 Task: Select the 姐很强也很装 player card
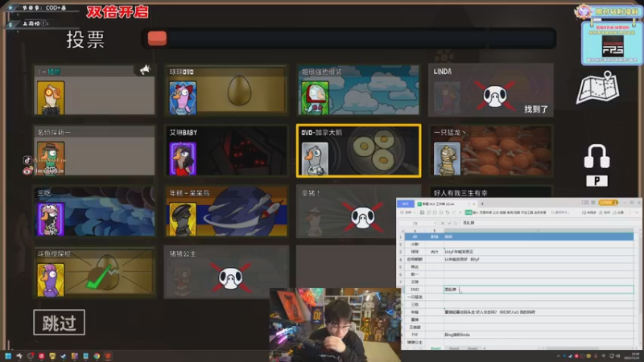pos(358,90)
